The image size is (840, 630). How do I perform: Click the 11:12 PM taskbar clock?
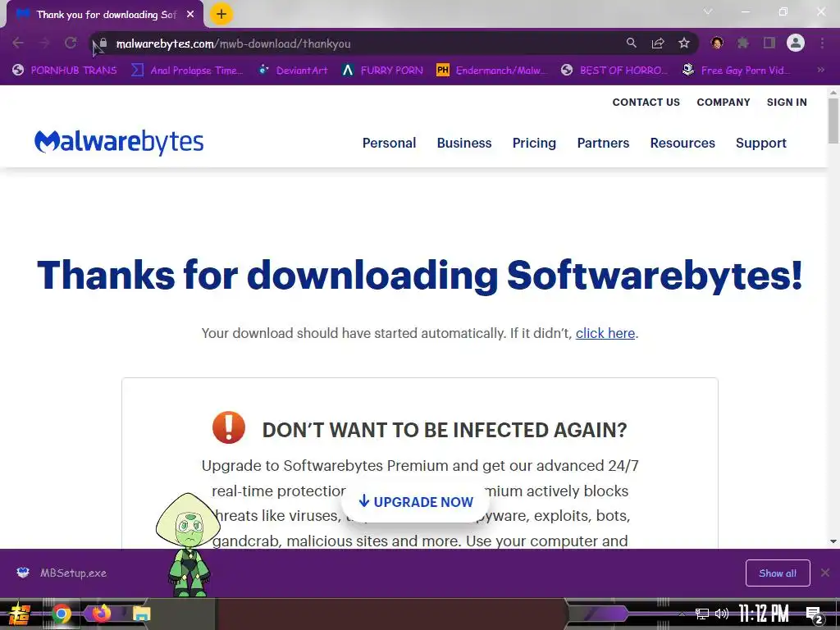[764, 614]
